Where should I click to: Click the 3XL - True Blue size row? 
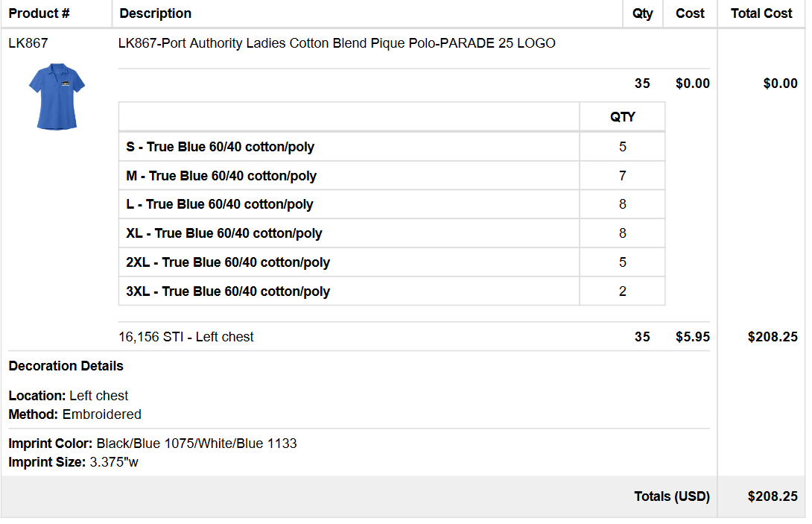[392, 291]
